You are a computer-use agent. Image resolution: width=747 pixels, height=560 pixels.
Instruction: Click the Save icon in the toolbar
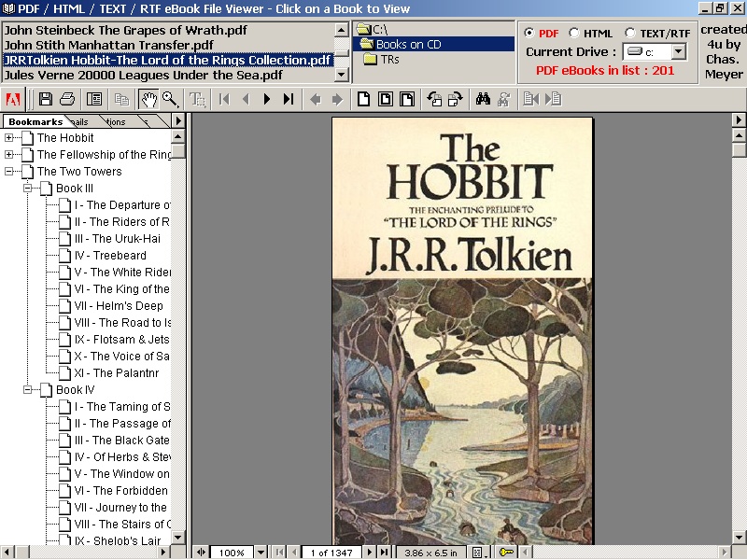point(45,99)
